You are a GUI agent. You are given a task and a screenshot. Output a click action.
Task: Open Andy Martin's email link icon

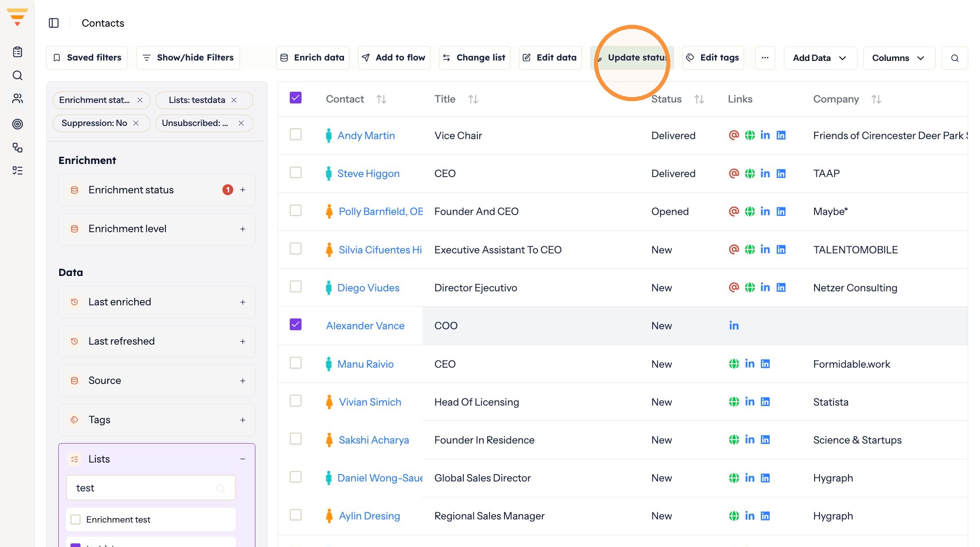coord(734,135)
